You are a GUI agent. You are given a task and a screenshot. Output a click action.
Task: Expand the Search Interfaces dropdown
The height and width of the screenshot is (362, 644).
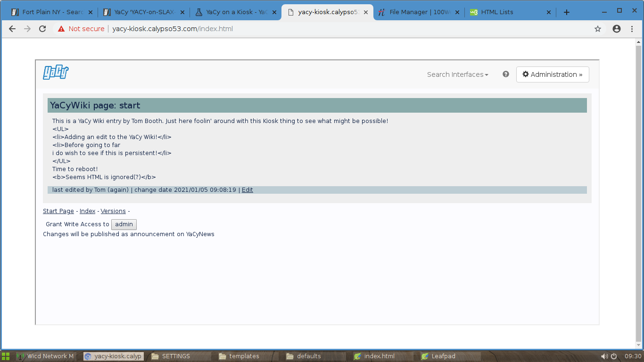458,74
